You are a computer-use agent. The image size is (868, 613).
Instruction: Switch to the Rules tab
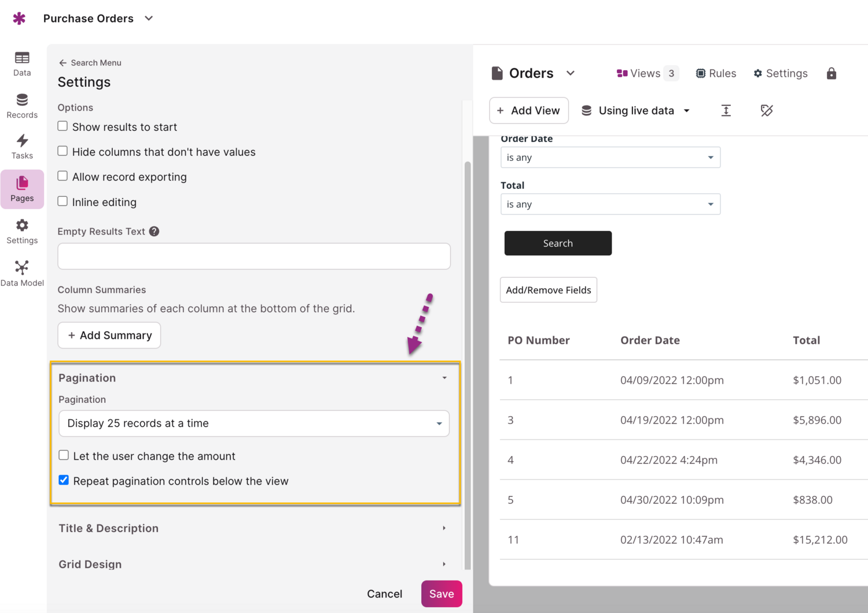(716, 74)
